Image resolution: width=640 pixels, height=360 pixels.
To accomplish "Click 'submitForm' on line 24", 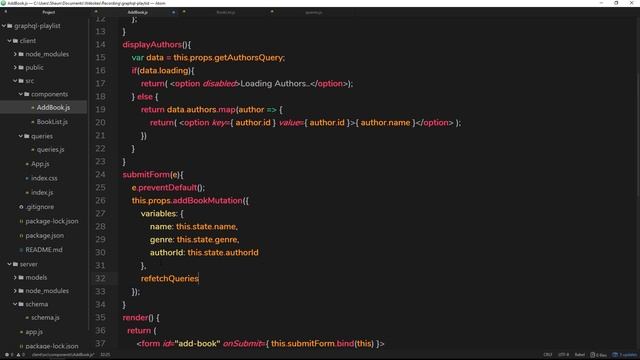I will pyautogui.click(x=146, y=174).
